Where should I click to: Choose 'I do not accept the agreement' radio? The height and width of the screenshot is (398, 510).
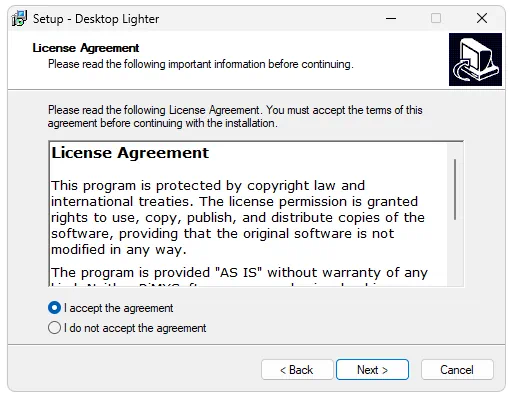click(54, 328)
